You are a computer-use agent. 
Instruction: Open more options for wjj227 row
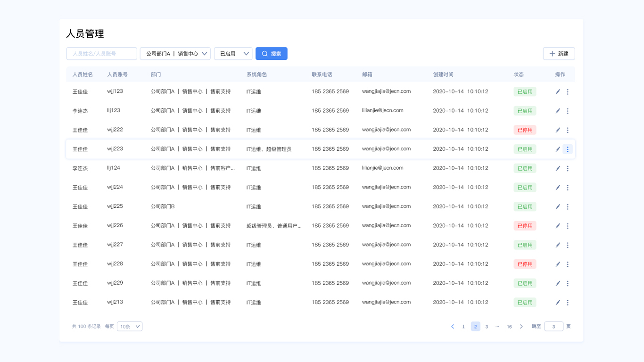click(568, 245)
